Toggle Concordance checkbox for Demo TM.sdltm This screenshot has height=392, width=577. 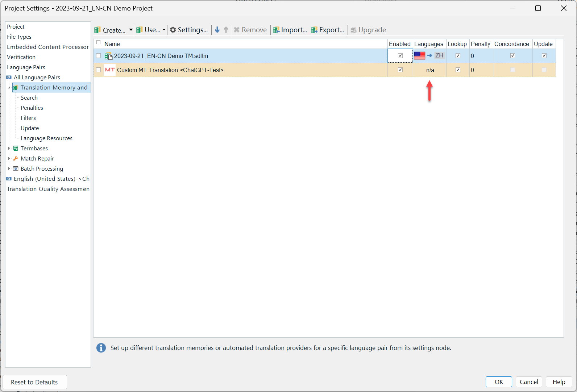pos(512,56)
